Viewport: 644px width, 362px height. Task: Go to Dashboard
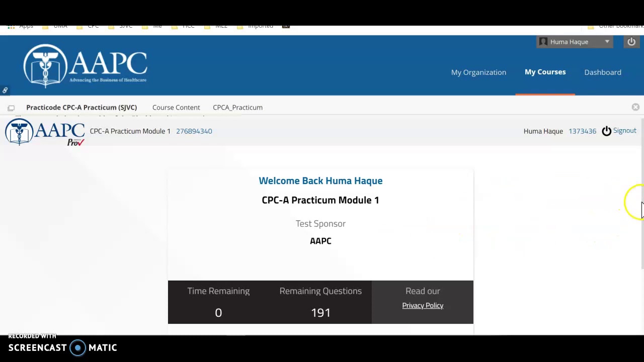603,72
